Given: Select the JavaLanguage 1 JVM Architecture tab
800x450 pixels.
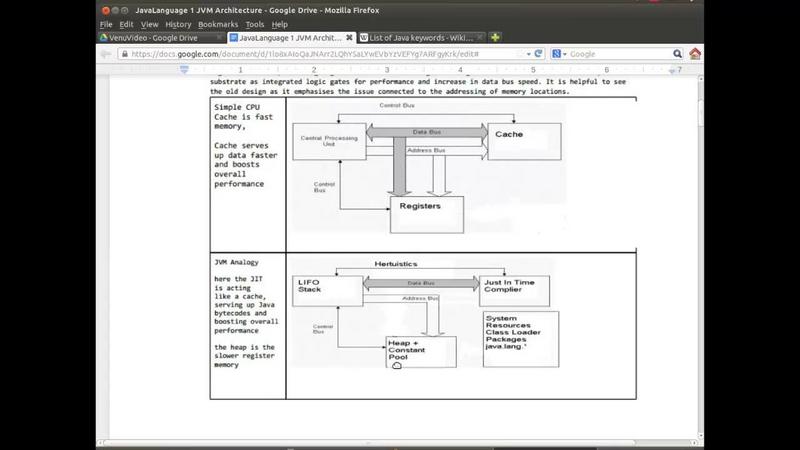Looking at the screenshot, I should 290,38.
